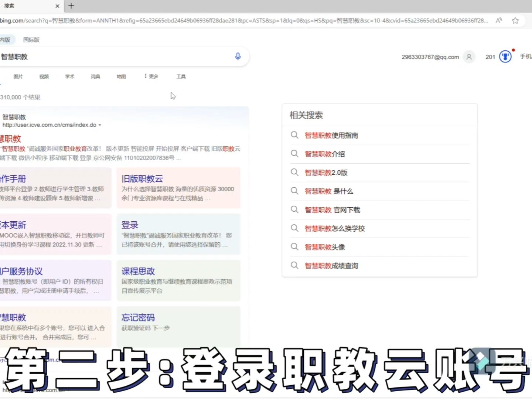The width and height of the screenshot is (532, 399).
Task: Open the 课程思政 sitelink
Action: click(x=139, y=271)
